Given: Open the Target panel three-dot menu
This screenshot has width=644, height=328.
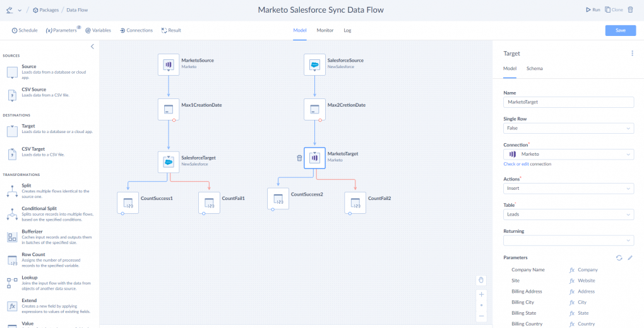Looking at the screenshot, I should click(632, 54).
